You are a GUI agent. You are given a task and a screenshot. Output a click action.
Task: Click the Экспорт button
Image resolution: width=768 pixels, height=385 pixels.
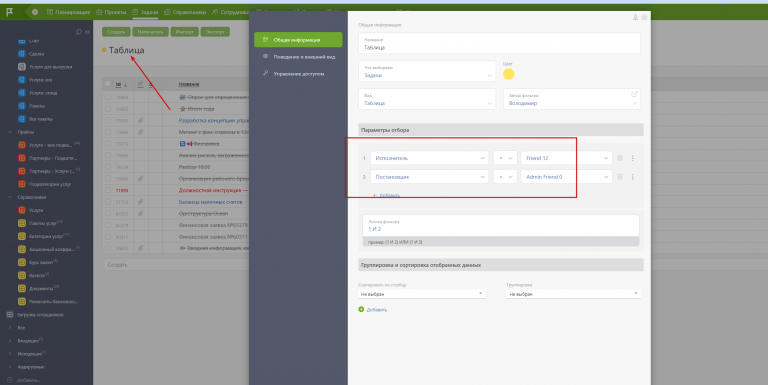(x=215, y=32)
